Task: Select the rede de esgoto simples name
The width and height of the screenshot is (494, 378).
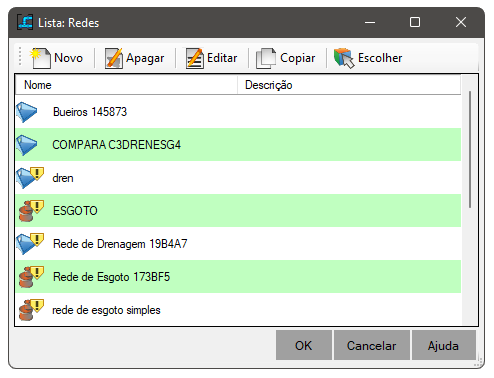Action: (x=106, y=310)
